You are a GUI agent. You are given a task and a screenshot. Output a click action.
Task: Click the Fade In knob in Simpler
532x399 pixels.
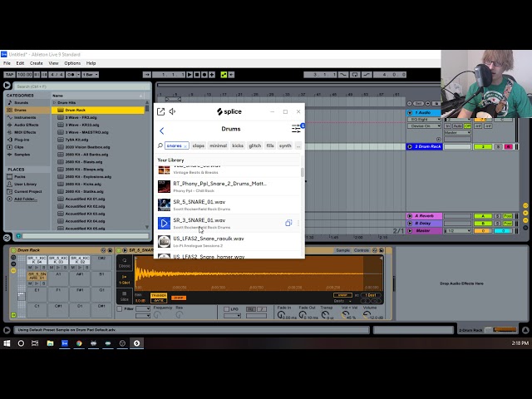pyautogui.click(x=281, y=315)
